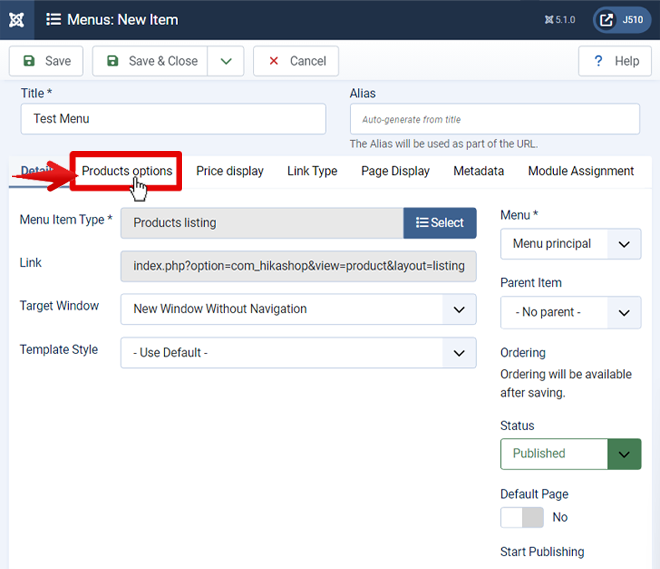Click the Menus list icon in header
The image size is (660, 569).
(x=53, y=19)
